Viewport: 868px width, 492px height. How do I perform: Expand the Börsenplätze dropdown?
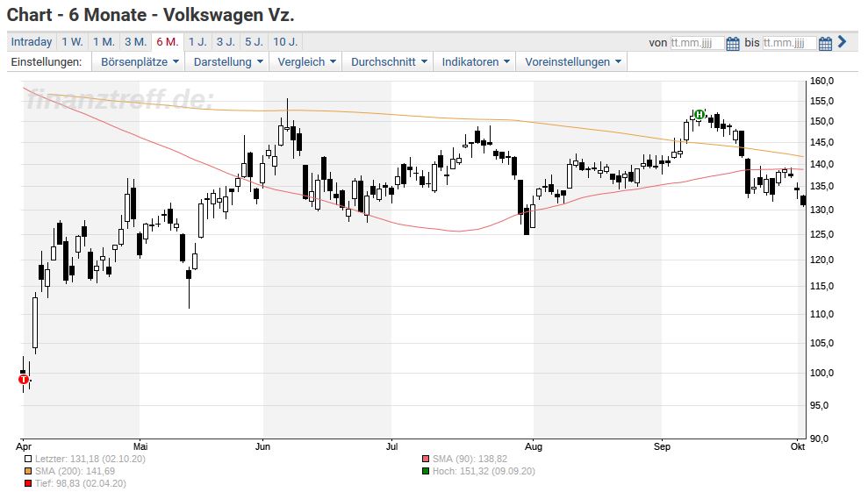[140, 62]
